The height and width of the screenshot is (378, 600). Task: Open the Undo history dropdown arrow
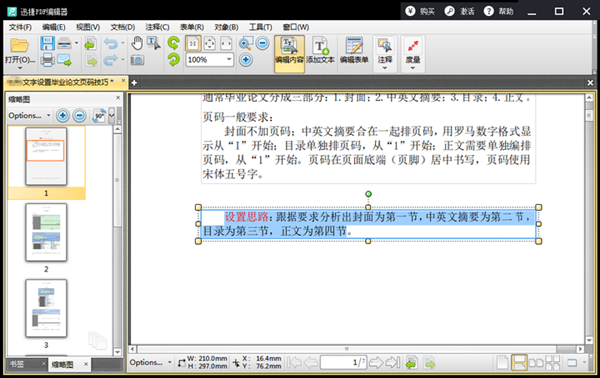point(123,43)
